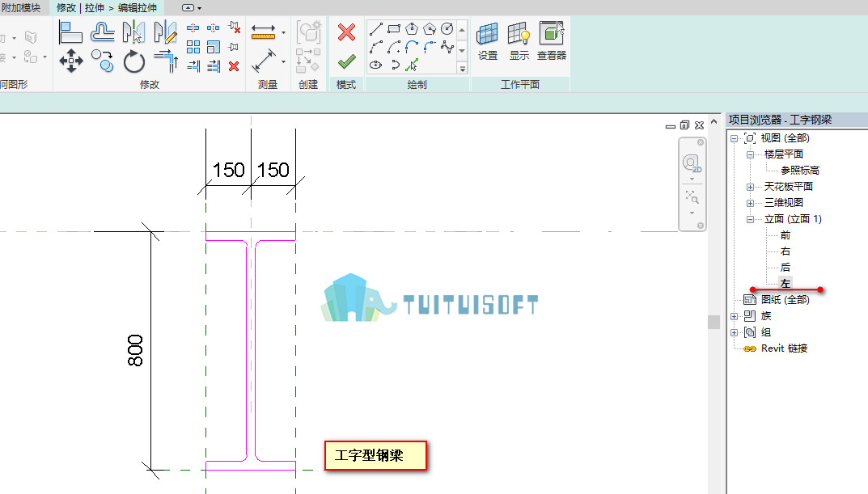Collapse the 楼层平面 node

click(x=750, y=154)
